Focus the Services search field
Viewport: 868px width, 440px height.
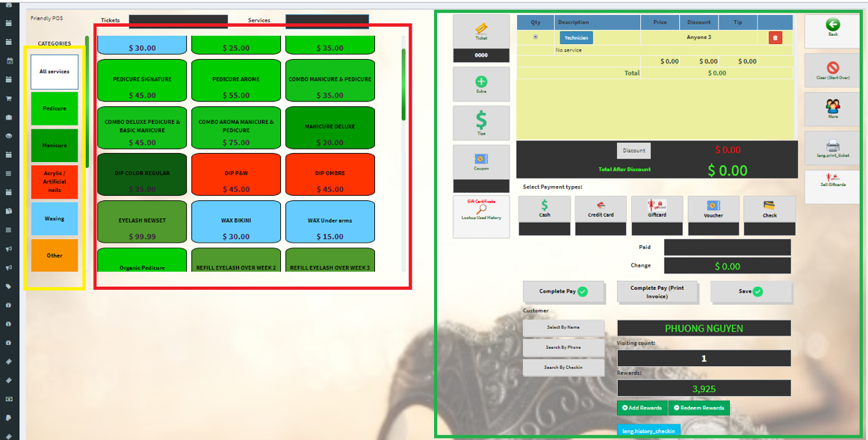click(327, 20)
